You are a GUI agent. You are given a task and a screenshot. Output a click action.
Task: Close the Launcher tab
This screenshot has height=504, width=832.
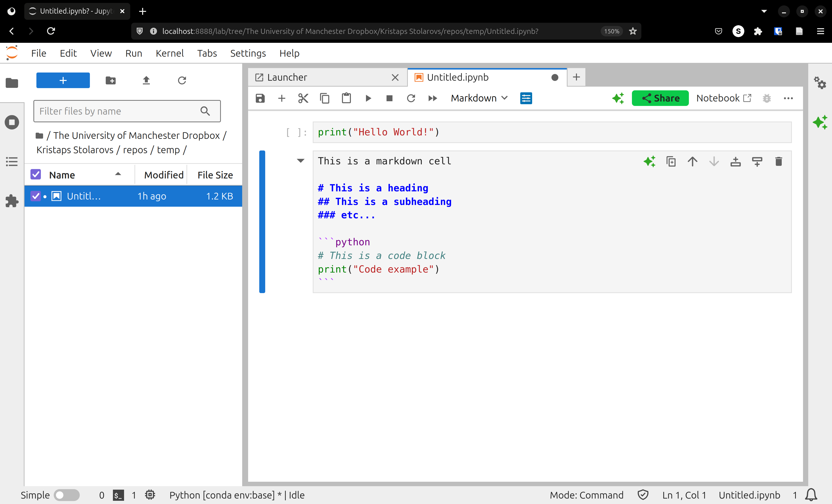[x=395, y=77]
